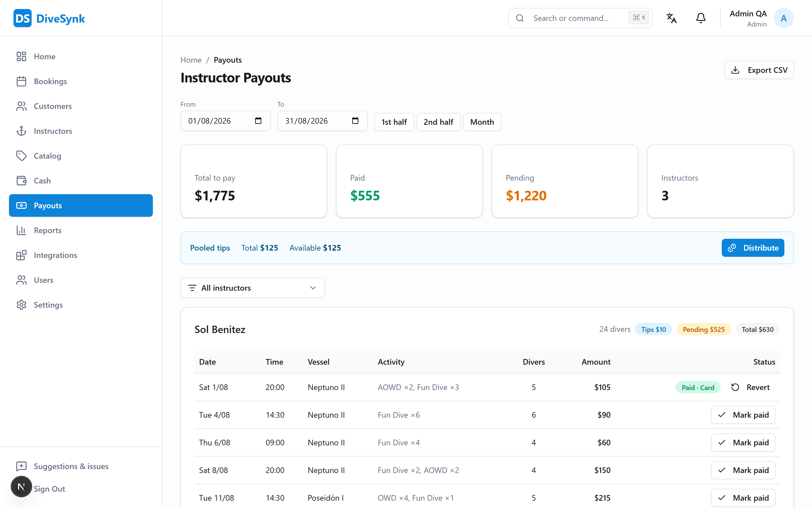This screenshot has height=508, width=812.
Task: Click the DiveSynk DS logo icon
Action: pyautogui.click(x=22, y=18)
